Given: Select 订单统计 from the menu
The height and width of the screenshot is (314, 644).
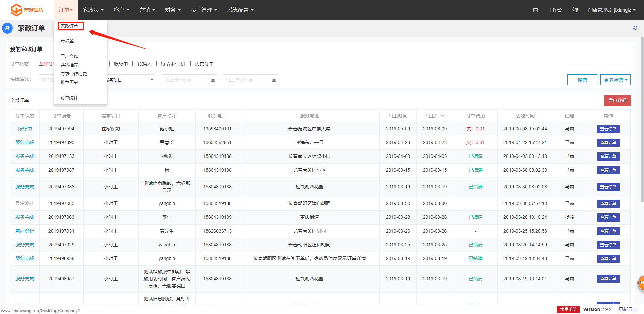Looking at the screenshot, I should point(69,98).
